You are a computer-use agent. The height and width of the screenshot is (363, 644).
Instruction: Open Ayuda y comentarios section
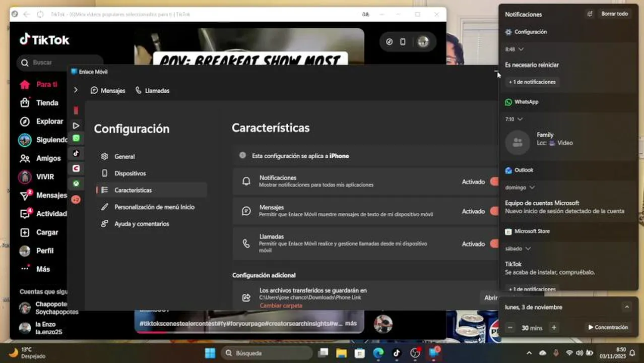[x=151, y=223]
